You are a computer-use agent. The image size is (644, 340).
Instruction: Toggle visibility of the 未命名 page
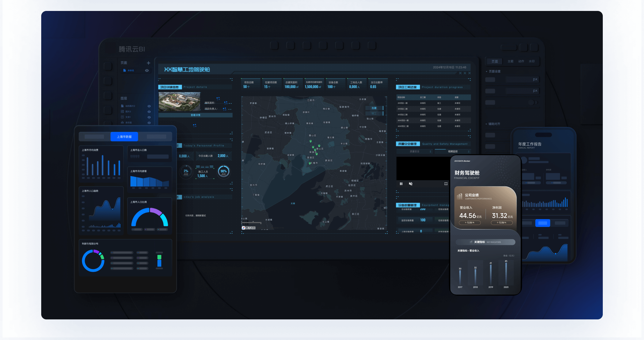click(147, 71)
